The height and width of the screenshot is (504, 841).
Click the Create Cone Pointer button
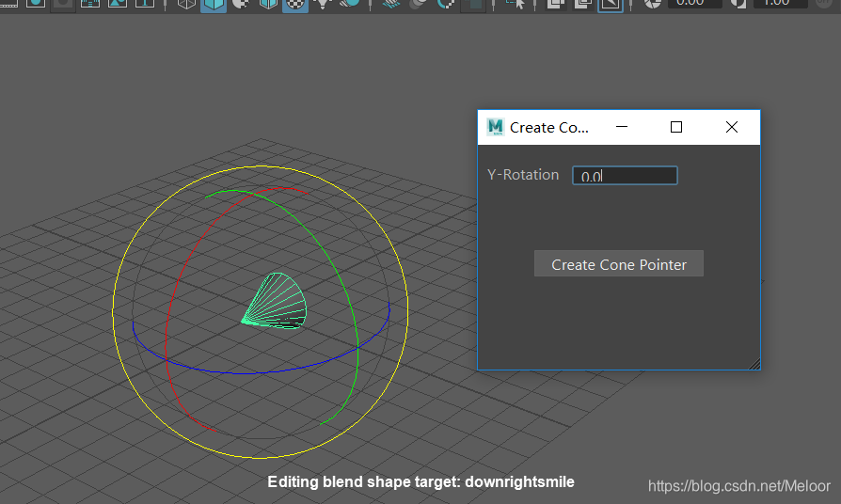(618, 264)
